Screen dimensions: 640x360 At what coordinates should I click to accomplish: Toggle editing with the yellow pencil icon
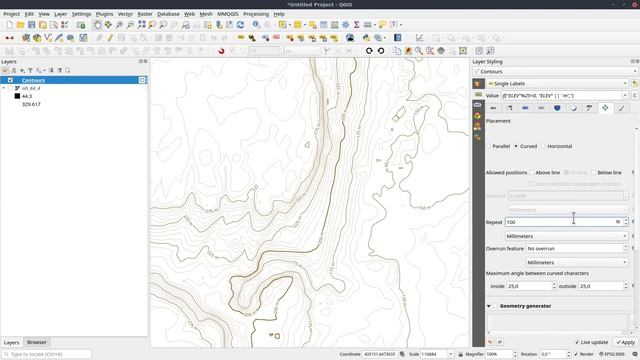110,38
